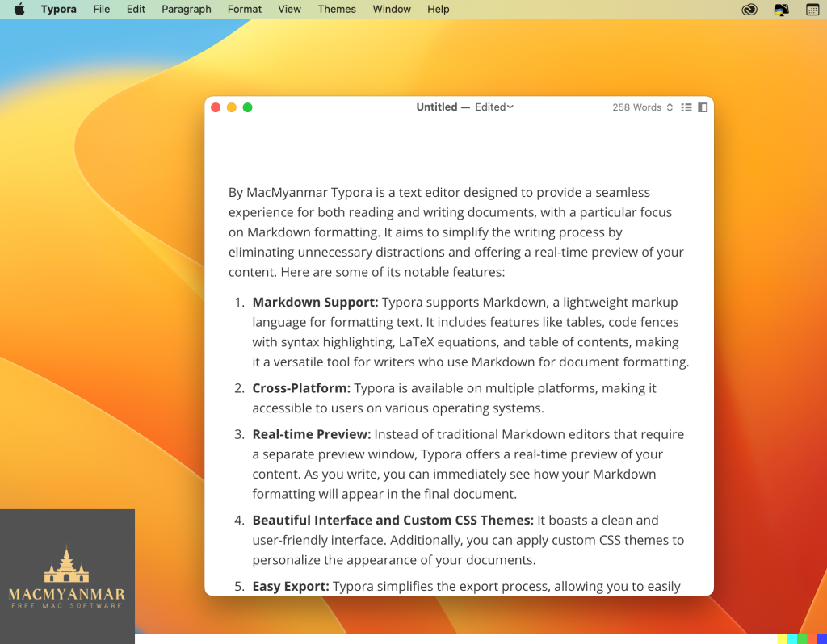This screenshot has height=644, width=827.
Task: Click the 'Easy Export:' bold heading
Action: click(x=291, y=587)
